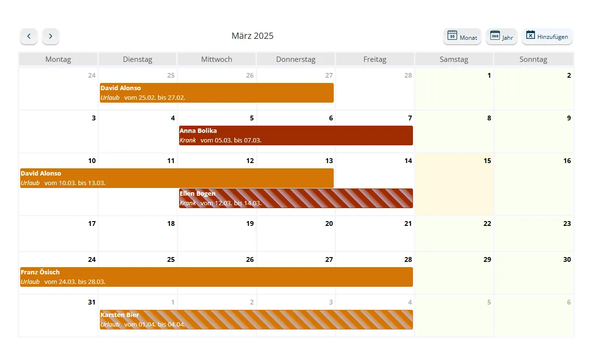The width and height of the screenshot is (594, 364).
Task: Open Ellen Bogen's striped Krank entry
Action: click(x=296, y=198)
